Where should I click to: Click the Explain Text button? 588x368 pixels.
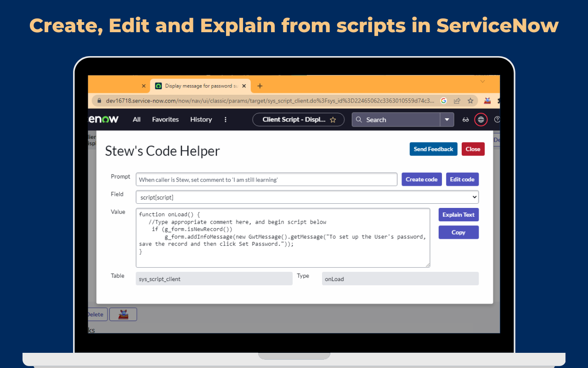(458, 215)
